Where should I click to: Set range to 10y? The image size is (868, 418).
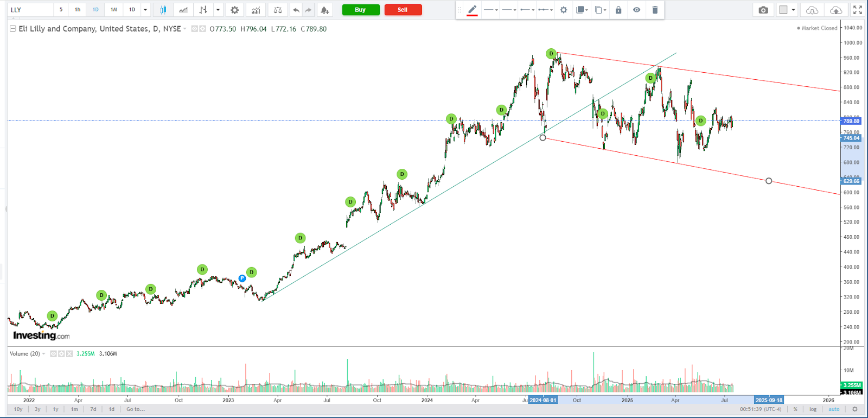[18, 409]
